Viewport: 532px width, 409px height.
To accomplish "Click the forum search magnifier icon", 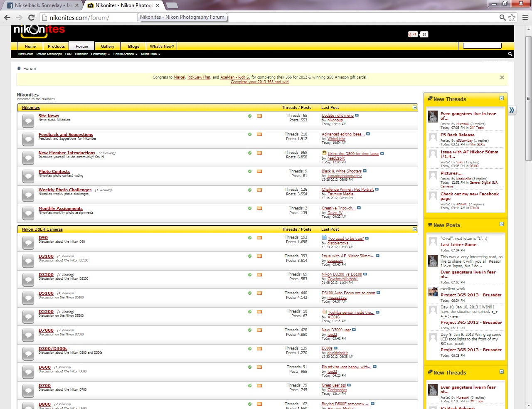I will pyautogui.click(x=510, y=54).
